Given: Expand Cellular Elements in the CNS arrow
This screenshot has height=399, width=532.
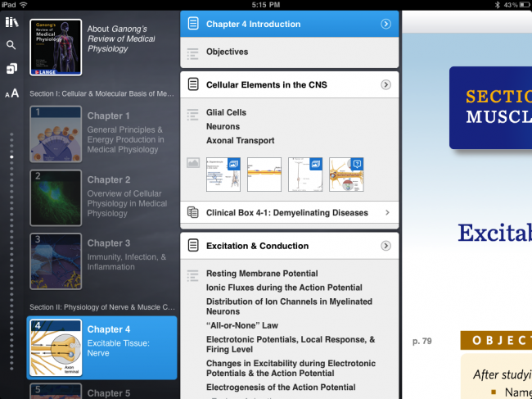Looking at the screenshot, I should coord(386,84).
